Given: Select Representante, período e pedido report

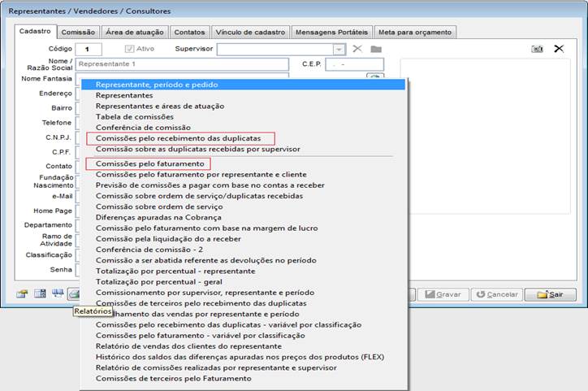Looking at the screenshot, I should 244,85.
